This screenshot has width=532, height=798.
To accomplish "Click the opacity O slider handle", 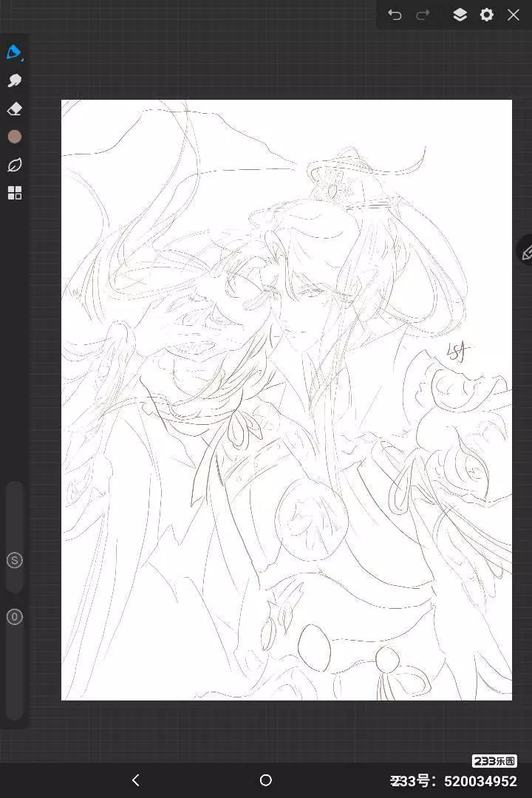I will [x=14, y=616].
